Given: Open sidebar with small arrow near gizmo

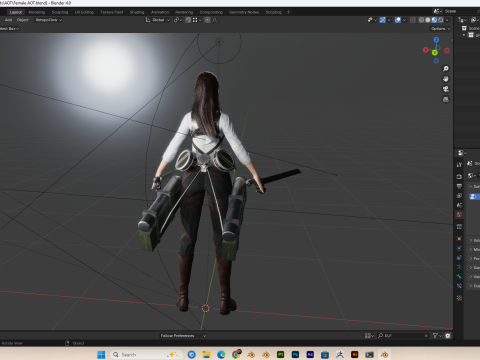Looking at the screenshot, I should coord(452,40).
